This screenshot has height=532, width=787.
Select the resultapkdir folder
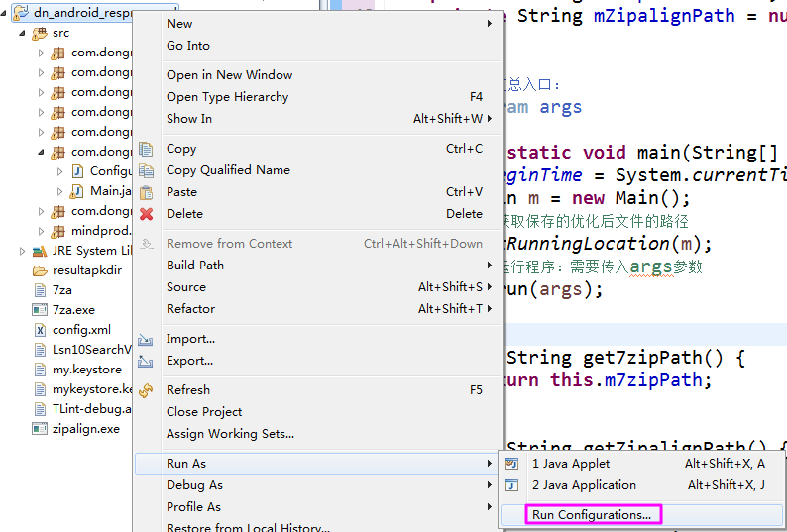click(x=86, y=270)
